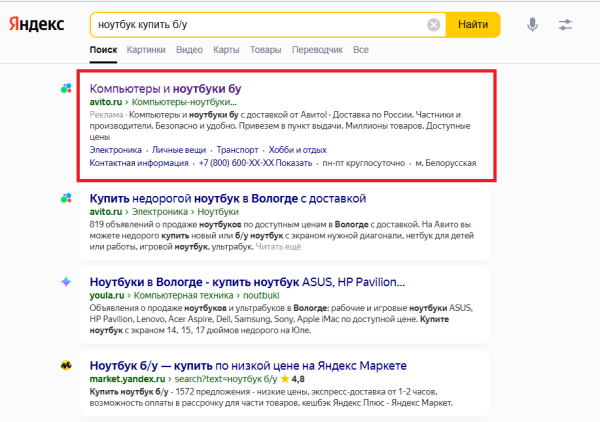Open the Электроника sitelink in the ad
This screenshot has height=422, width=600.
coord(115,150)
